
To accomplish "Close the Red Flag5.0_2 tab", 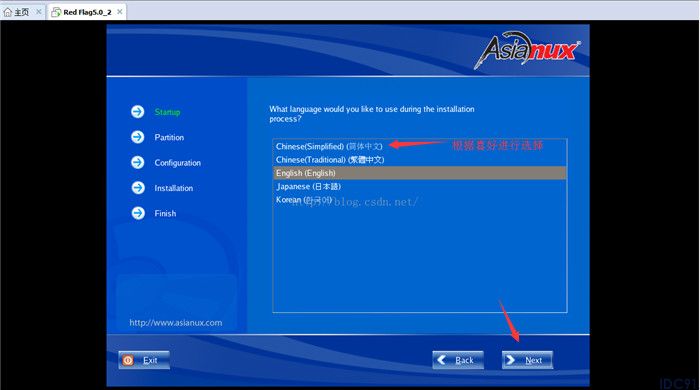I will [x=120, y=12].
